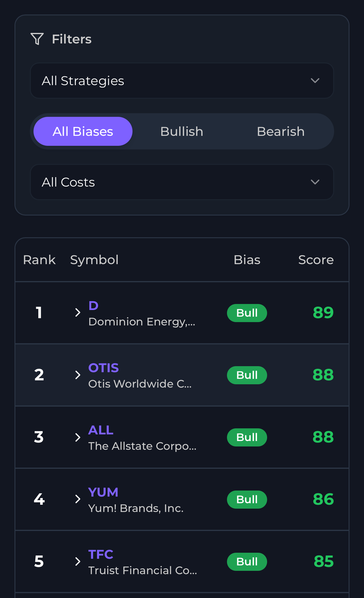Select the All Biases filter
This screenshot has width=364, height=598.
click(x=83, y=131)
